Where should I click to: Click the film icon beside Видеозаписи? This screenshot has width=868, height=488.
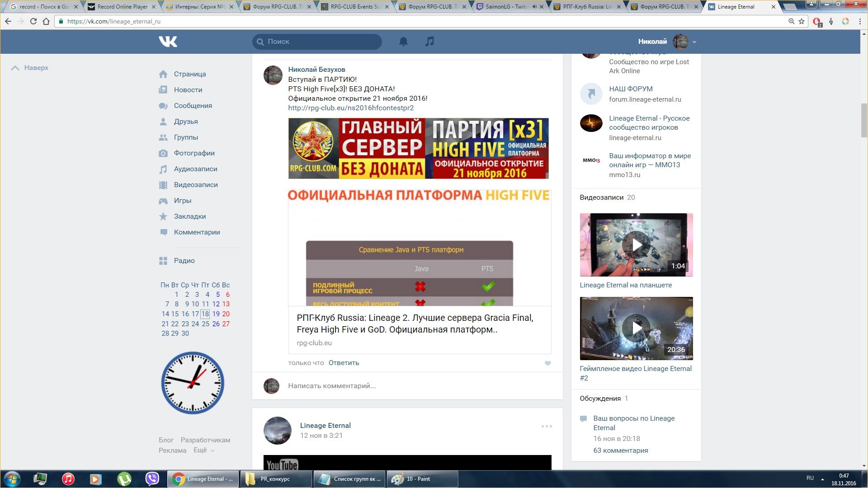(163, 185)
